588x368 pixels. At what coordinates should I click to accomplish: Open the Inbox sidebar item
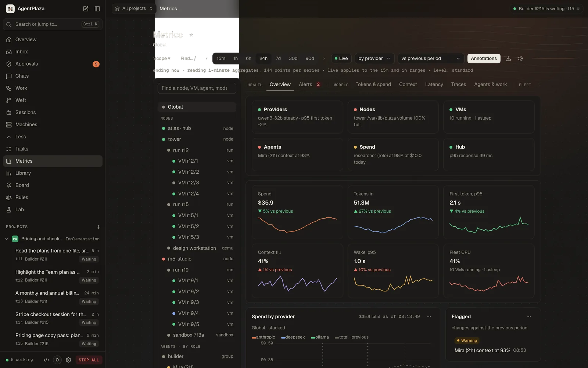(x=53, y=52)
